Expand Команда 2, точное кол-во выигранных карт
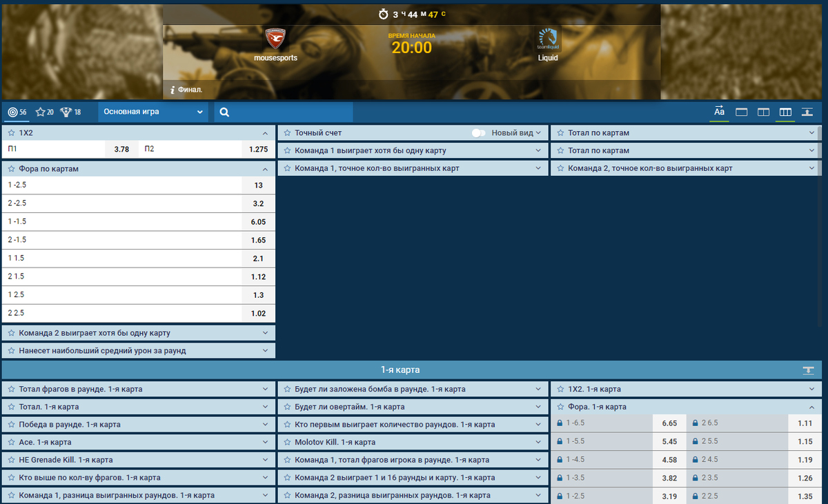Viewport: 828px width, 504px height. pos(812,168)
